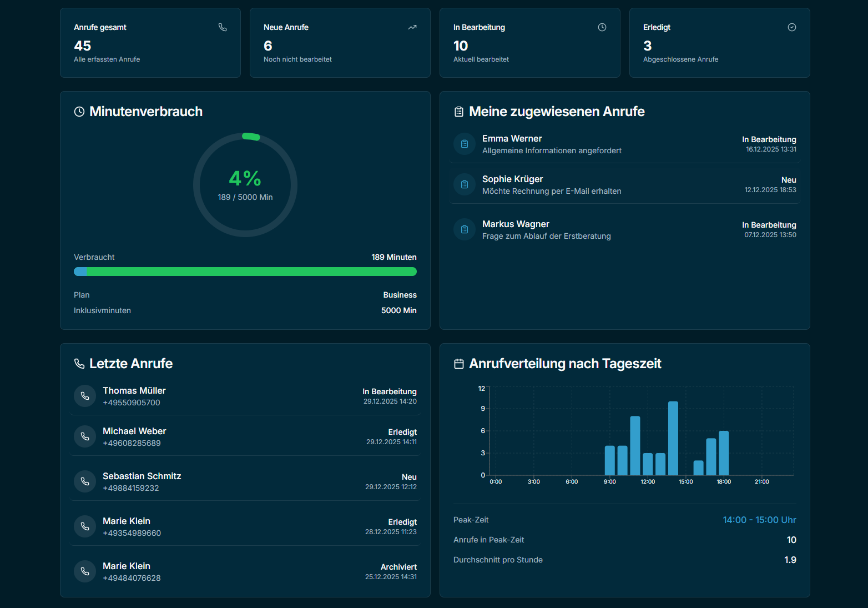Click the Neu status badge on Sophie Krüger
This screenshot has height=608, width=868.
pyautogui.click(x=789, y=179)
